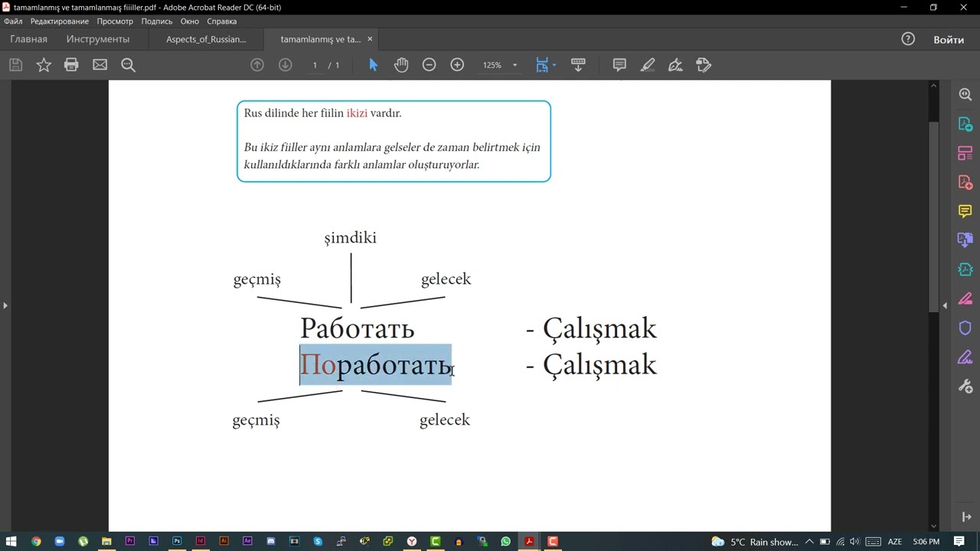980x551 pixels.
Task: Collapse right tools pane arrow icon
Action: pyautogui.click(x=965, y=517)
